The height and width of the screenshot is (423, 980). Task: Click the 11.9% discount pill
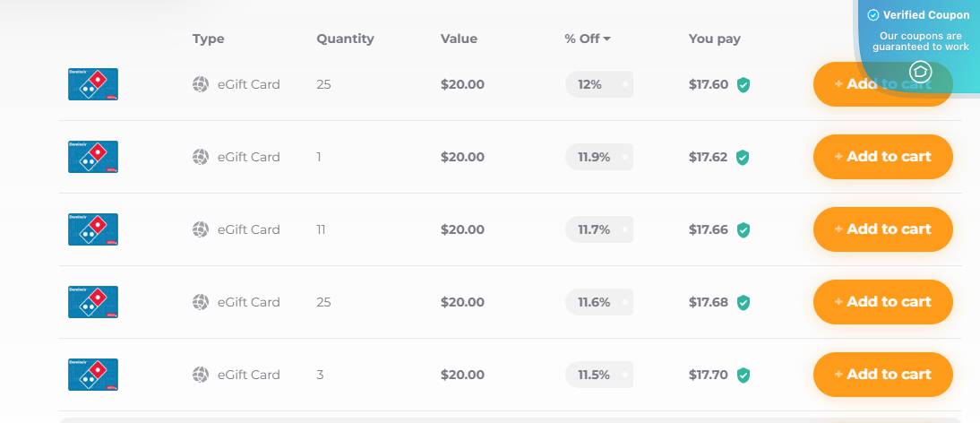pyautogui.click(x=598, y=157)
